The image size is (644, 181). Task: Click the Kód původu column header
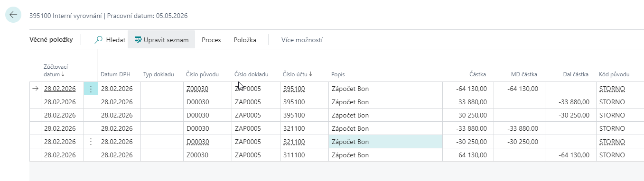click(x=614, y=74)
